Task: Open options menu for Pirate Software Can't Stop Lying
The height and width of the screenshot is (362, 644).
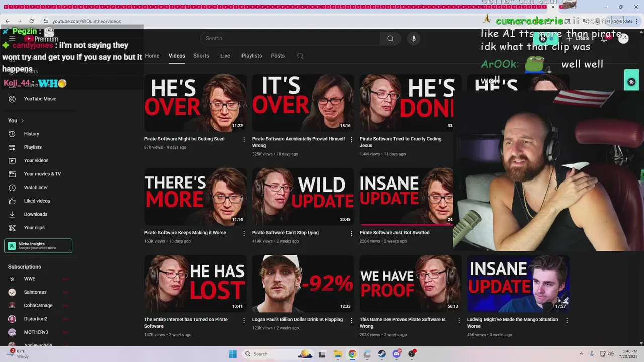Action: [x=352, y=234]
